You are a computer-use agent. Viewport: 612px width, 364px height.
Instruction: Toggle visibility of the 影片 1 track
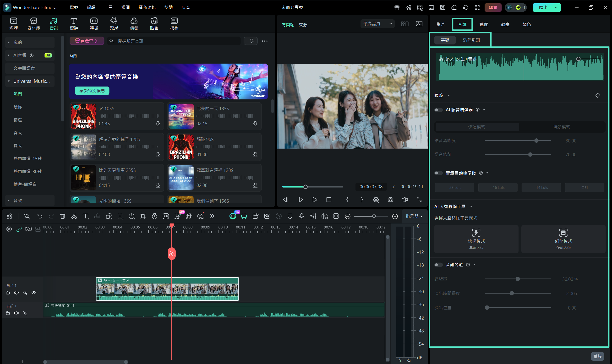click(34, 292)
